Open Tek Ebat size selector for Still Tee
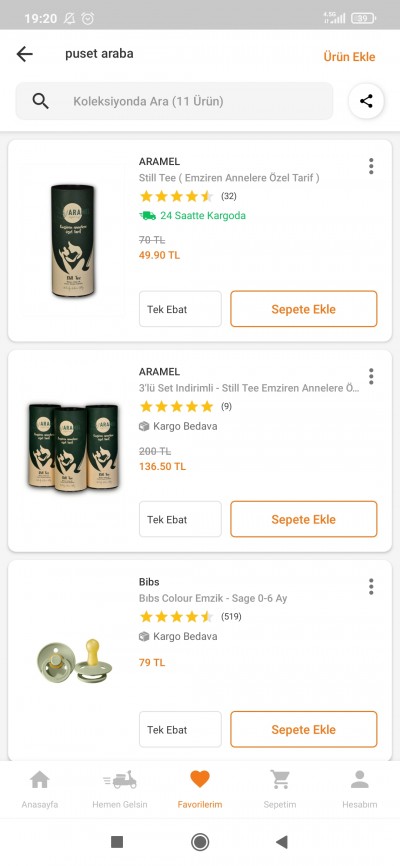 tap(180, 309)
